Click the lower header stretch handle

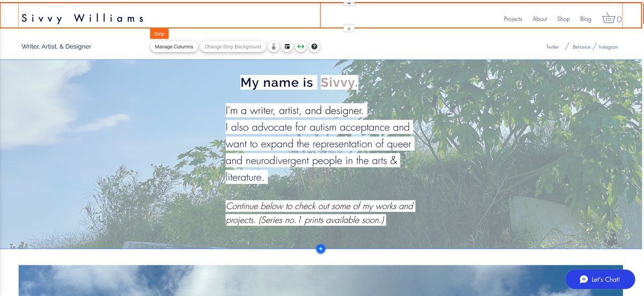click(x=349, y=28)
